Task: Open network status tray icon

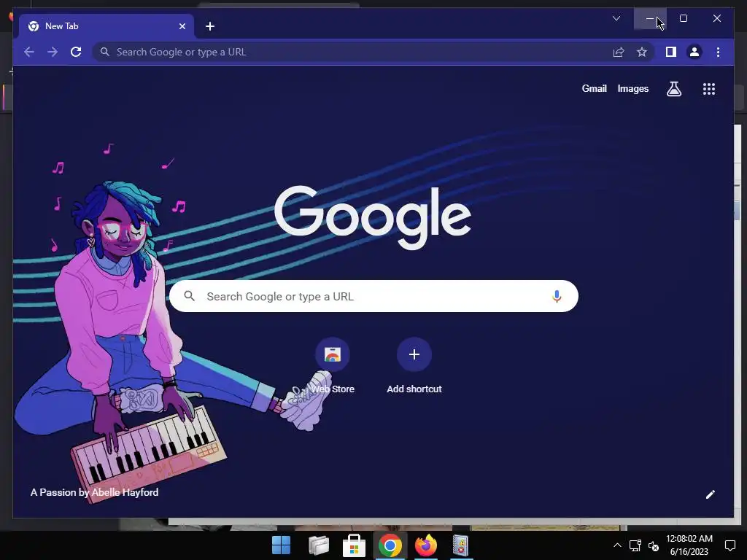Action: (x=635, y=545)
